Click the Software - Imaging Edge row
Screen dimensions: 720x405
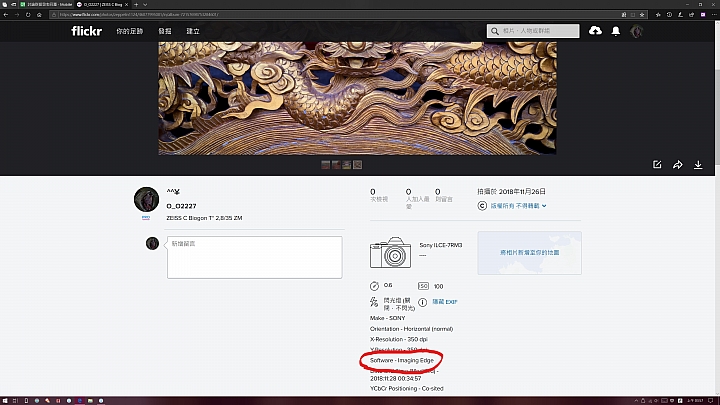coord(402,360)
